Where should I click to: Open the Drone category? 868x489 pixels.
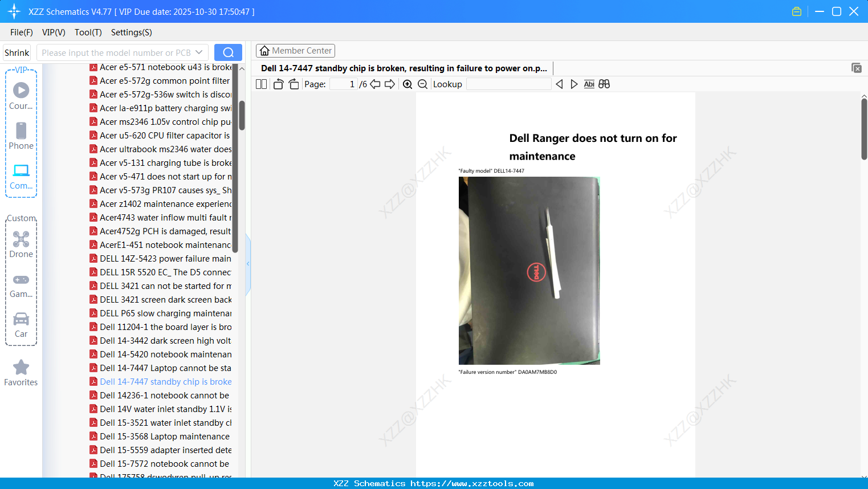click(x=21, y=244)
